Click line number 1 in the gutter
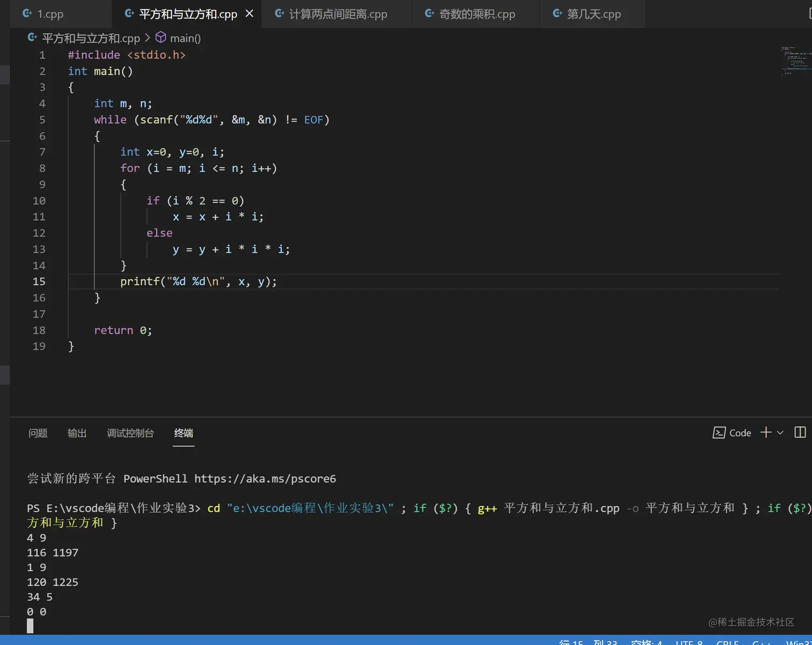 click(42, 55)
